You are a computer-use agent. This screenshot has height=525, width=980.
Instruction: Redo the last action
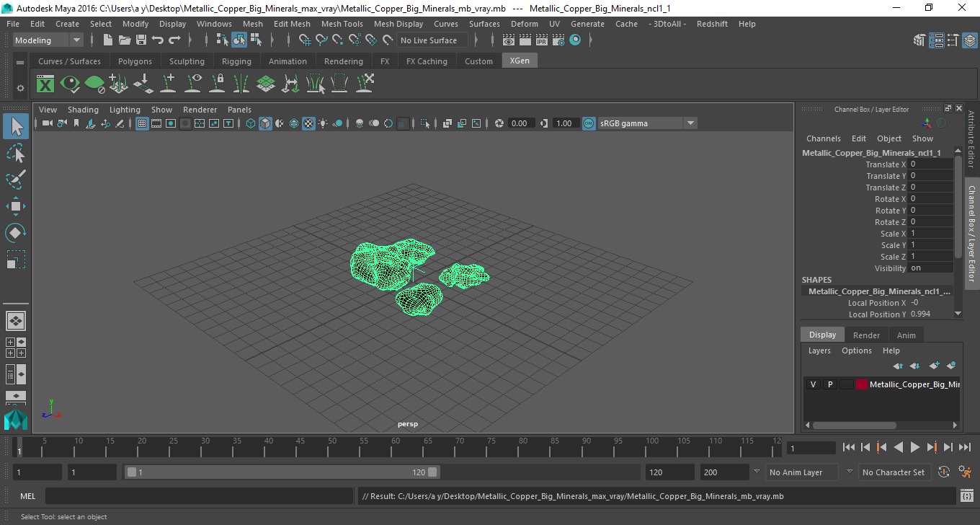(x=174, y=40)
